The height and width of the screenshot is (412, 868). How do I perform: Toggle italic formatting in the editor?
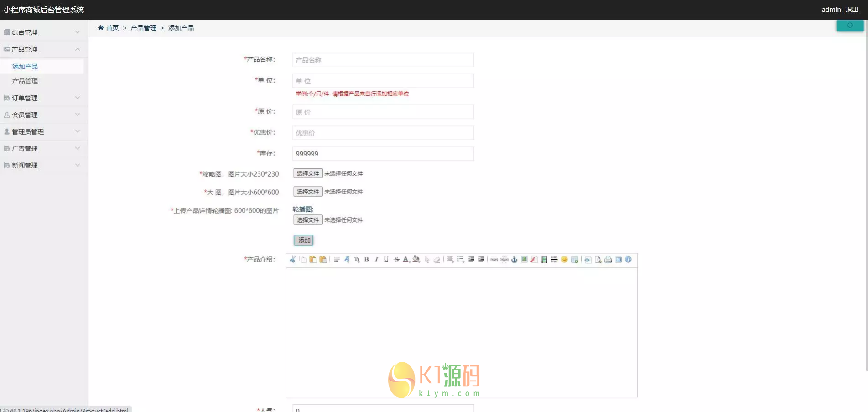tap(376, 260)
